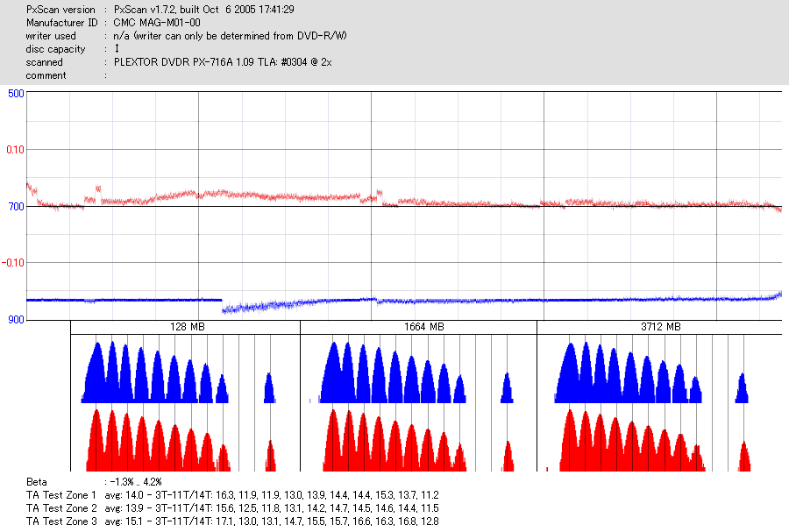The height and width of the screenshot is (532, 789).
Task: Click the Beta value -1.3% .. 4.2%
Action: (x=137, y=482)
